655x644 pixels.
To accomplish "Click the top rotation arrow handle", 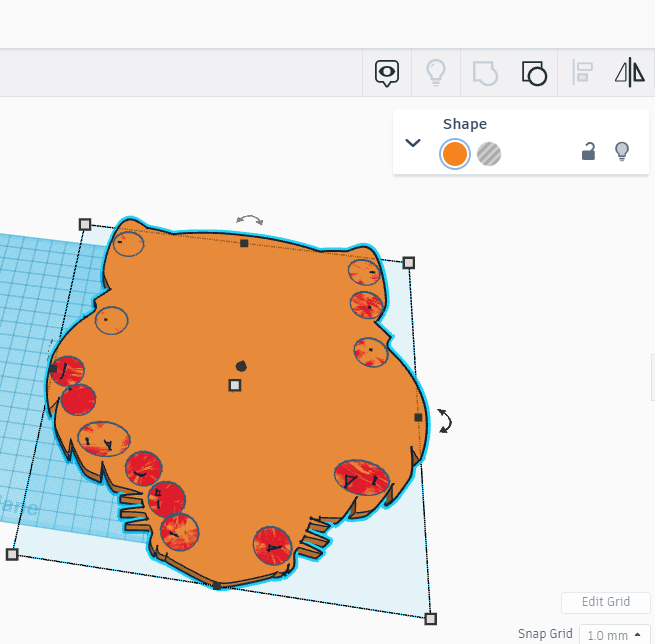I will (x=249, y=220).
